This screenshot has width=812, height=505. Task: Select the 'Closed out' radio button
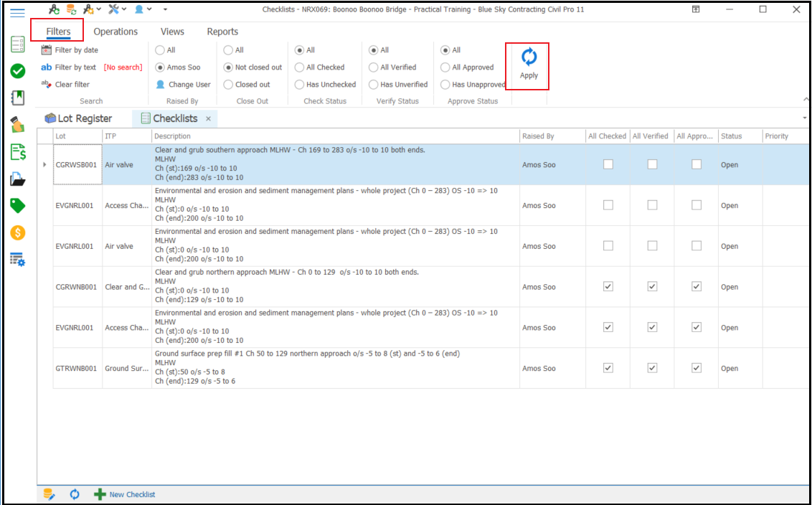click(228, 85)
